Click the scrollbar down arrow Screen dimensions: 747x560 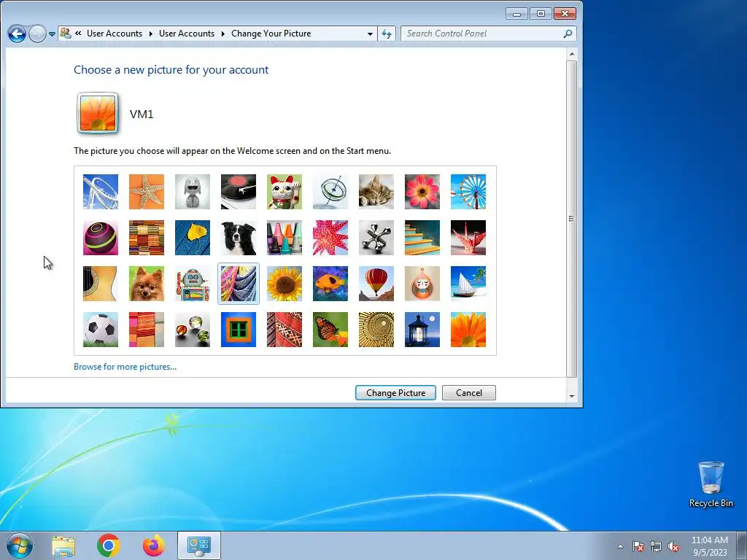pos(572,396)
